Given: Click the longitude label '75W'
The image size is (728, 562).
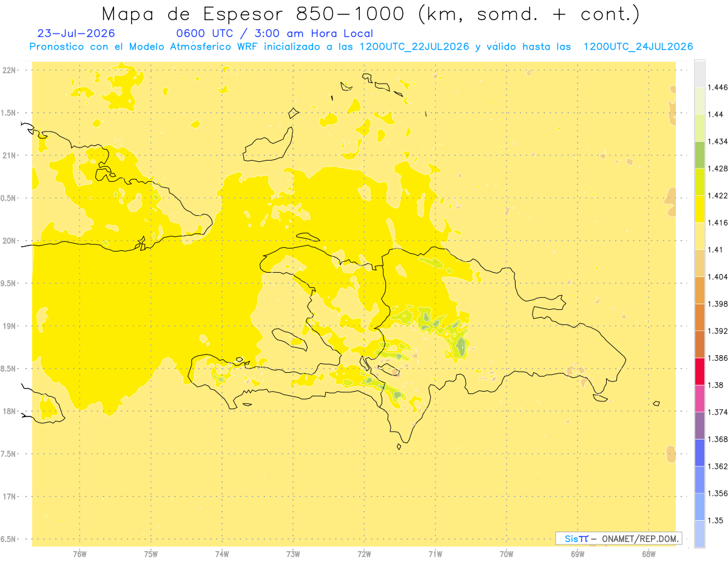Looking at the screenshot, I should pos(151,554).
